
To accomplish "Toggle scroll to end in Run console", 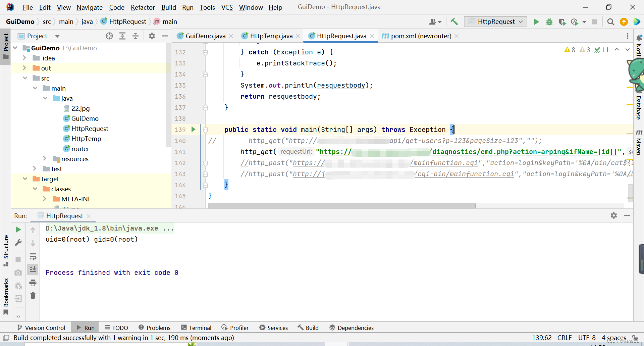I will [33, 269].
